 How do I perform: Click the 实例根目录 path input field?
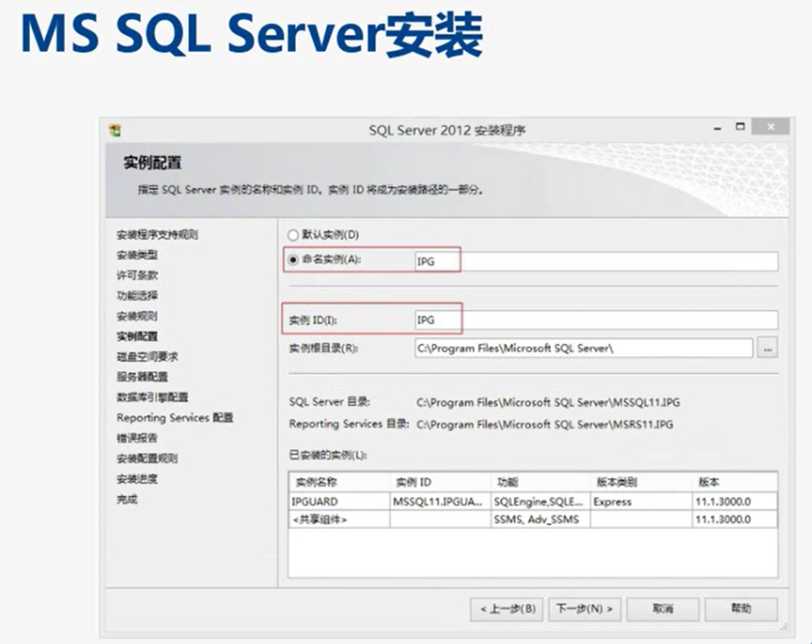tap(582, 348)
